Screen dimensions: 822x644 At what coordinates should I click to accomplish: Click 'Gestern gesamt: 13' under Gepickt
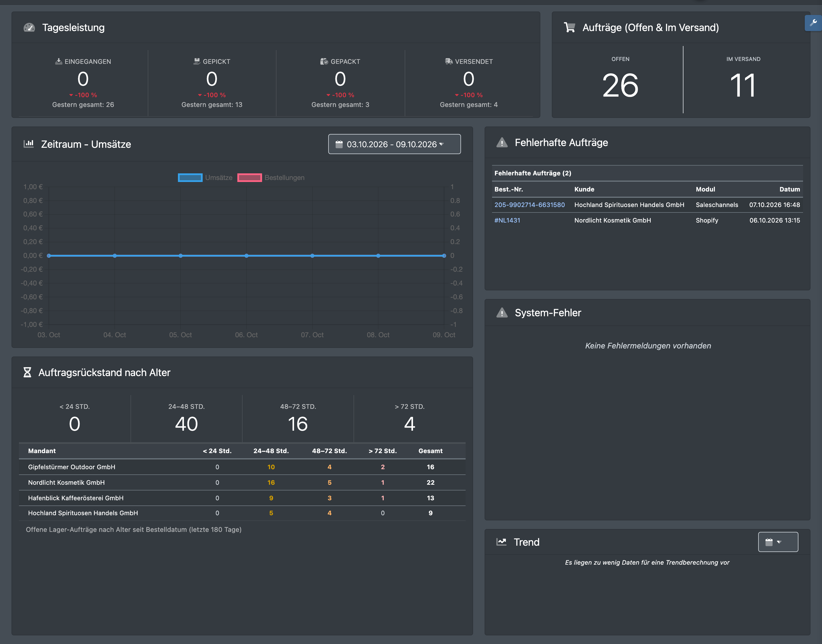point(212,104)
